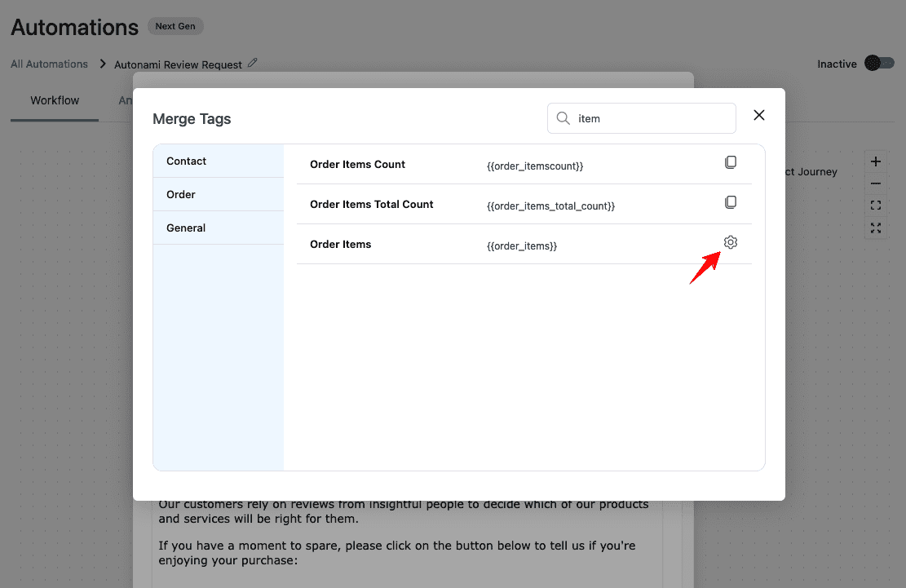Select the General category in Merge Tags
The width and height of the screenshot is (906, 588).
click(x=185, y=228)
